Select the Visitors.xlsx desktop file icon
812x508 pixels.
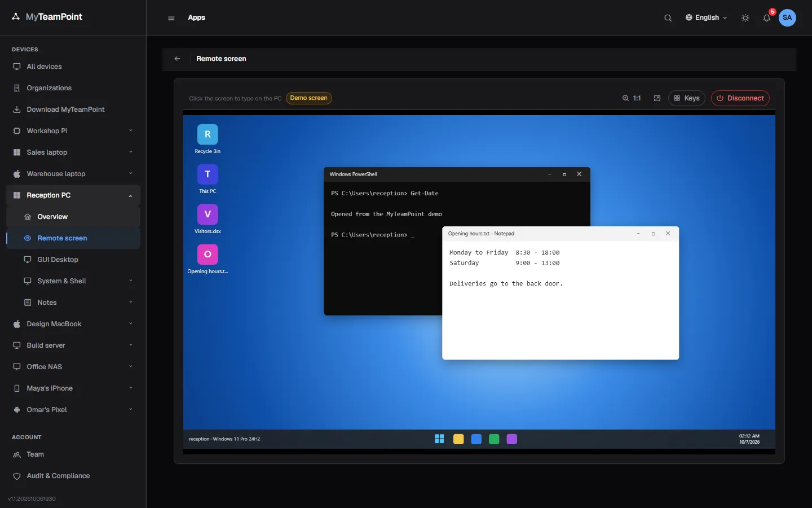208,219
